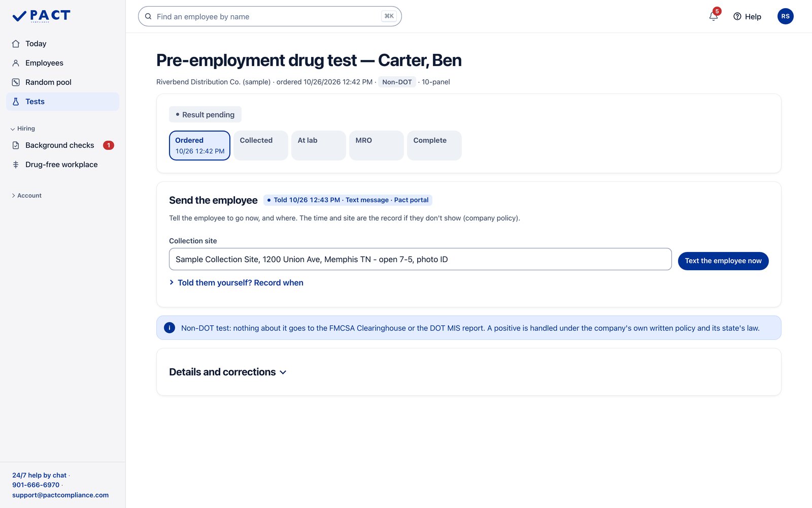Open Employees in sidebar
Viewport: 812px width, 508px height.
[x=63, y=63]
